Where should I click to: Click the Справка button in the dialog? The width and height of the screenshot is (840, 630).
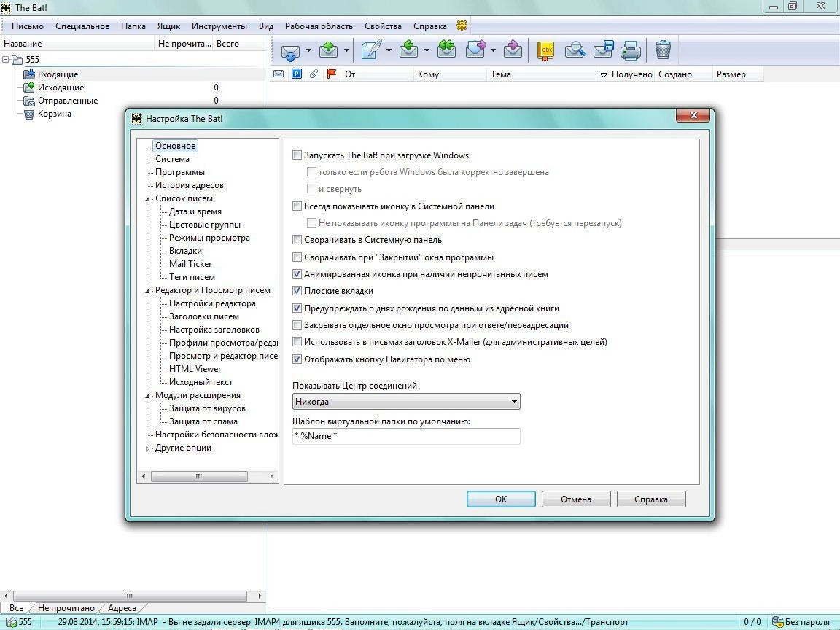[651, 499]
